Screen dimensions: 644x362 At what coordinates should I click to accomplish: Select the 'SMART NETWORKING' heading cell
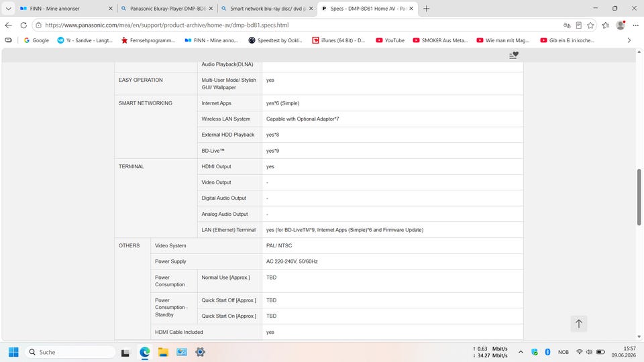click(156, 127)
